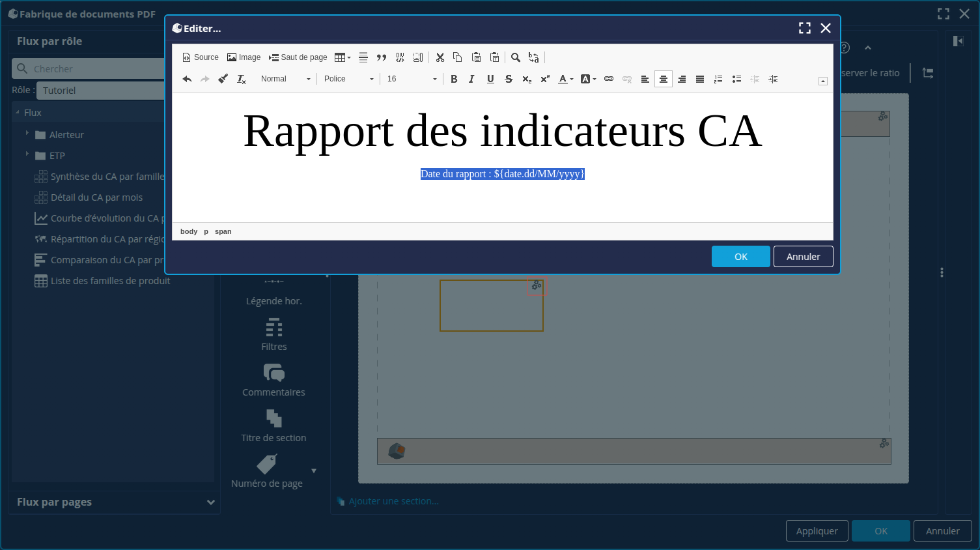The height and width of the screenshot is (550, 980).
Task: Select the body element path item
Action: pos(189,231)
